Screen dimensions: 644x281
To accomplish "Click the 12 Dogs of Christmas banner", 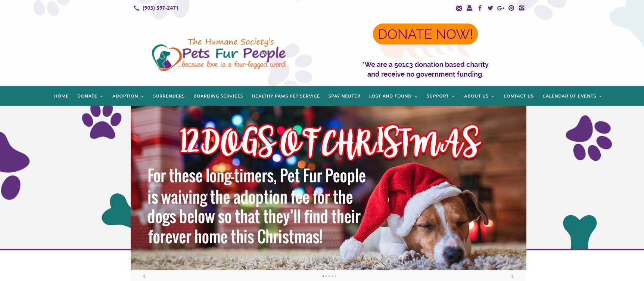I will tap(329, 188).
